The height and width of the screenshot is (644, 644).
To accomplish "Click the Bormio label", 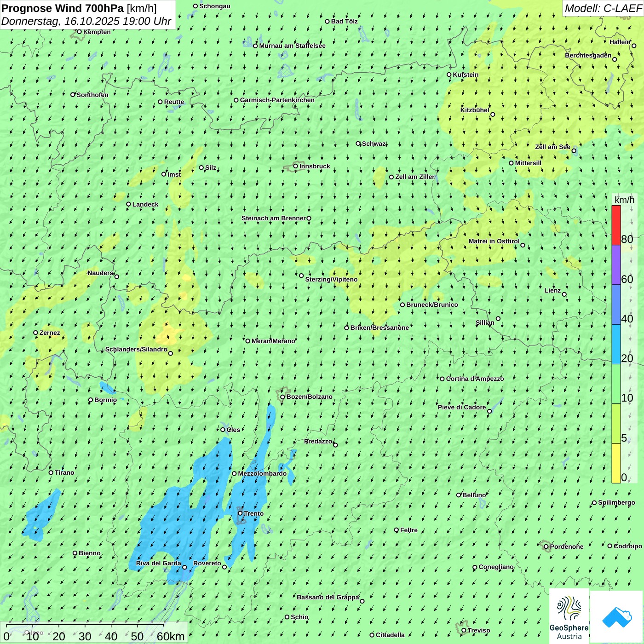I will (x=105, y=400).
